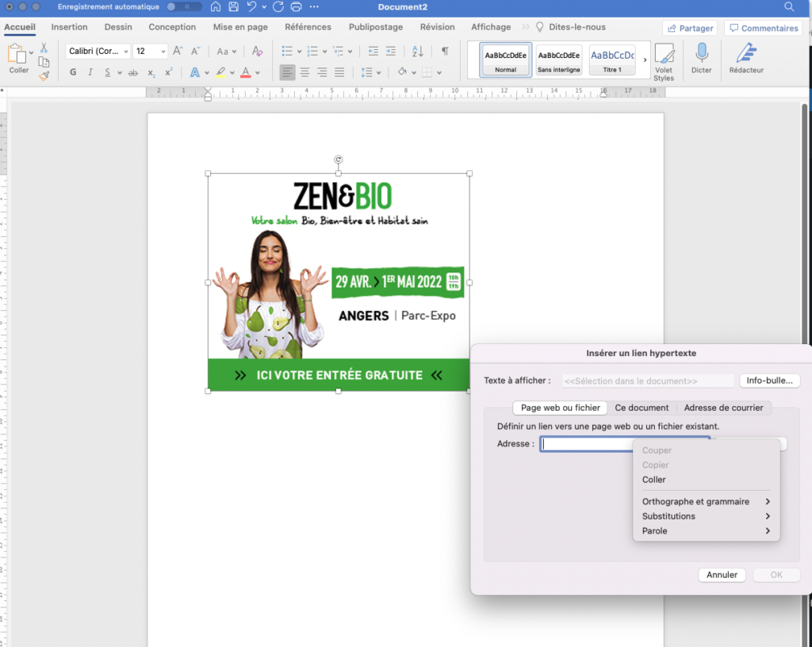Screen dimensions: 812x647
Task: Increase the paragraph indent
Action: pos(390,51)
